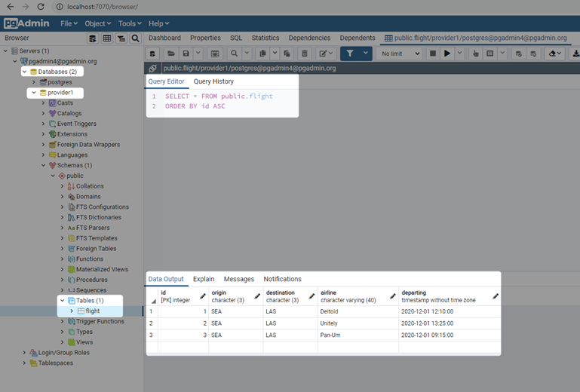Open Search Objects magnifier in Browser panel
580x392 pixels.
pyautogui.click(x=135, y=38)
